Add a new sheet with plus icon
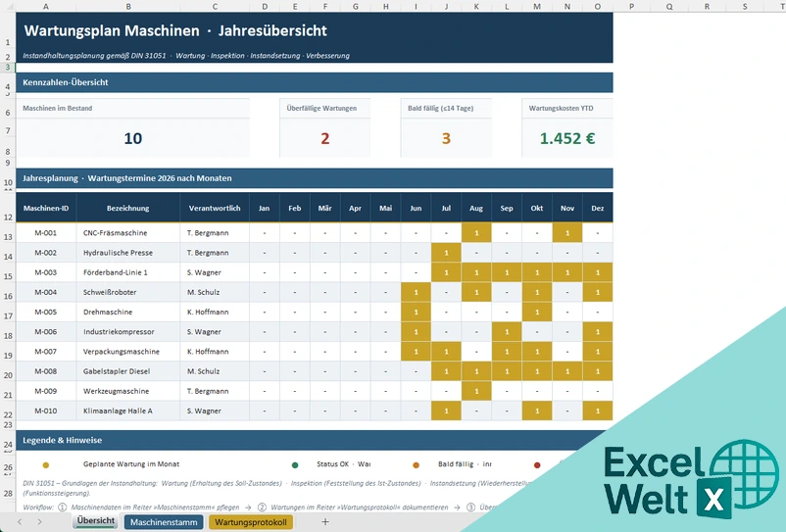786x532 pixels. (x=325, y=522)
